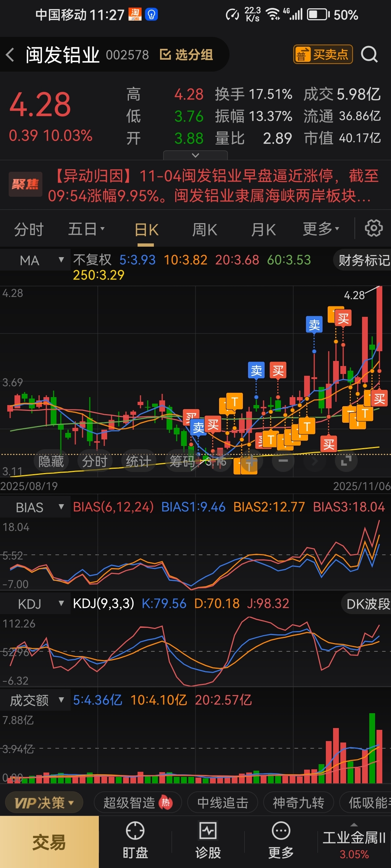Move chart forward with right chevron
The image size is (391, 868).
pos(315,461)
